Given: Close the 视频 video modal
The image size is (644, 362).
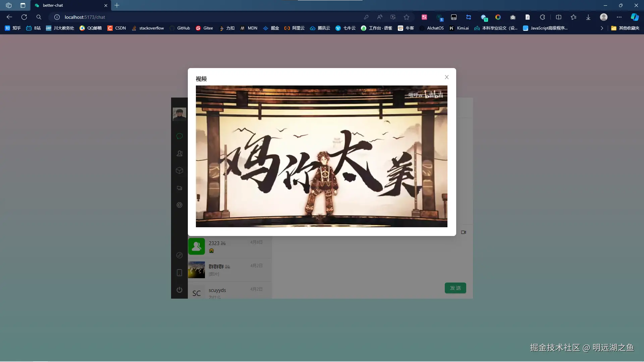Looking at the screenshot, I should click(x=446, y=77).
